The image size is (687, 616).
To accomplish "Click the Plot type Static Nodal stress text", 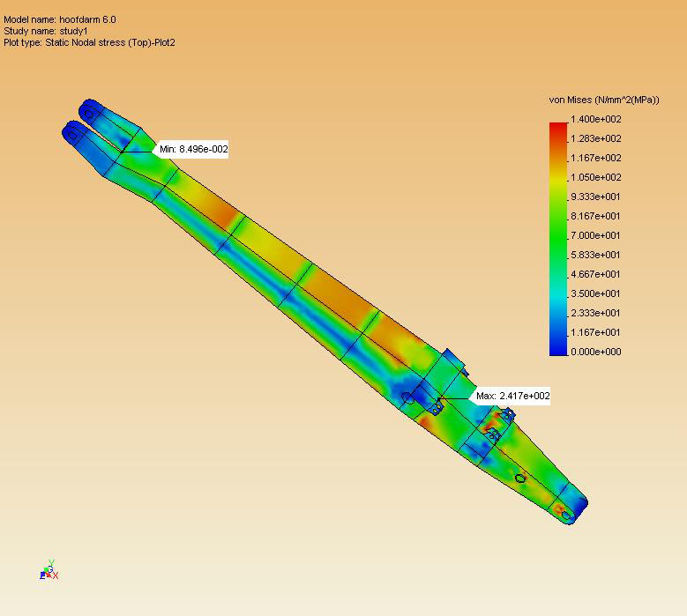I will [90, 42].
